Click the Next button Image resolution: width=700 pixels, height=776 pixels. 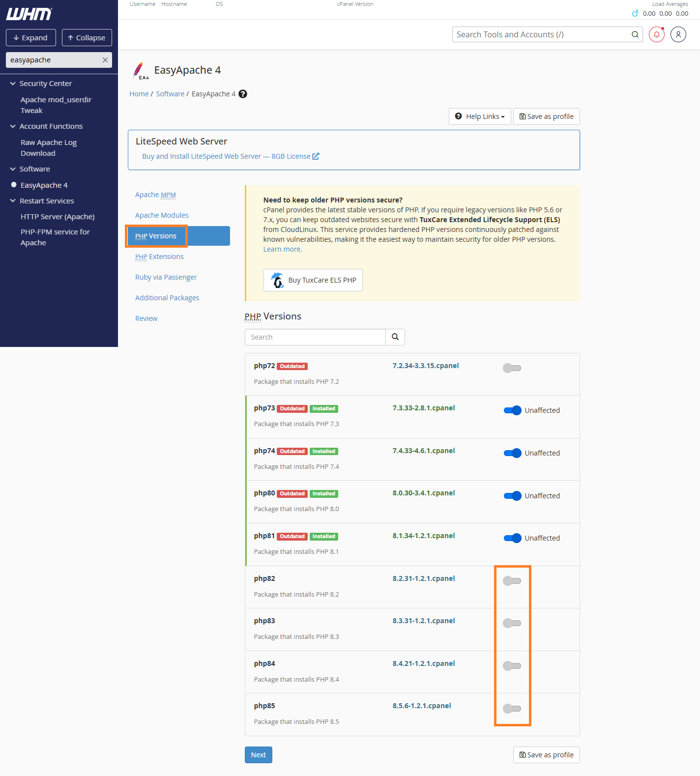259,755
